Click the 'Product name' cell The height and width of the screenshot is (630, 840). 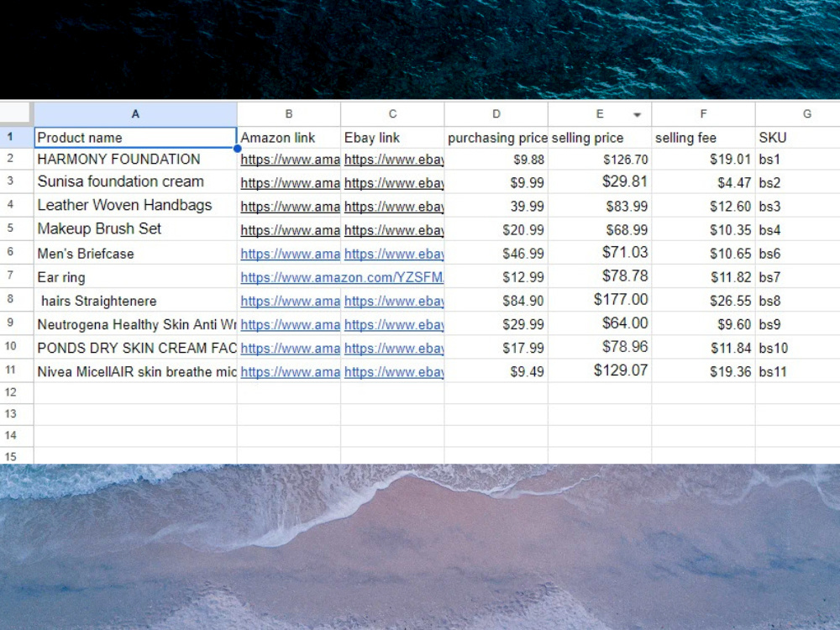[x=135, y=138]
